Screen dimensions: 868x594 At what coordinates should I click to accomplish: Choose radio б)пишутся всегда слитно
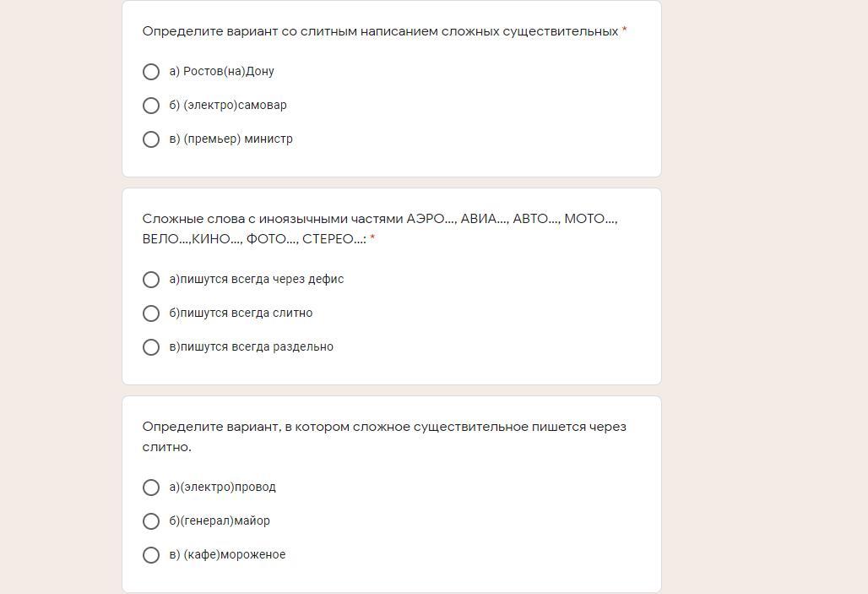(150, 313)
